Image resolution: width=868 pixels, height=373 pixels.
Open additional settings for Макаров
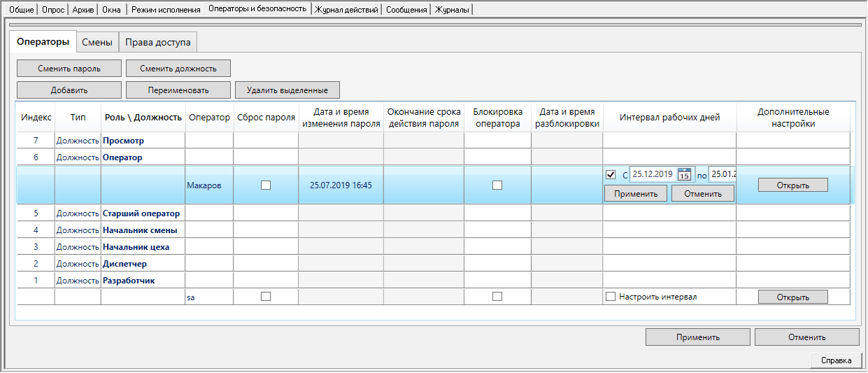point(792,185)
